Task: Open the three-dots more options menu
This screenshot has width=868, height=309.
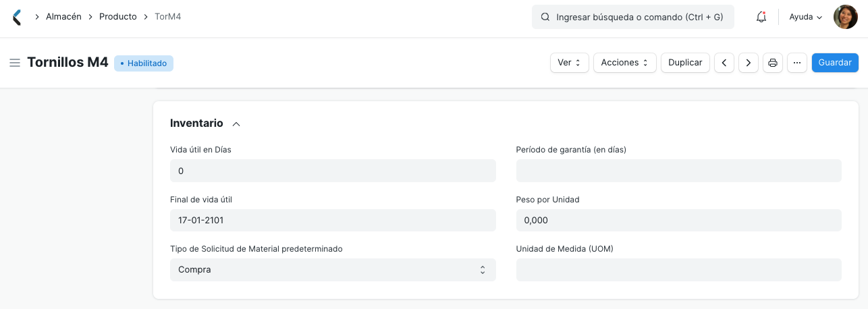Action: coord(797,63)
